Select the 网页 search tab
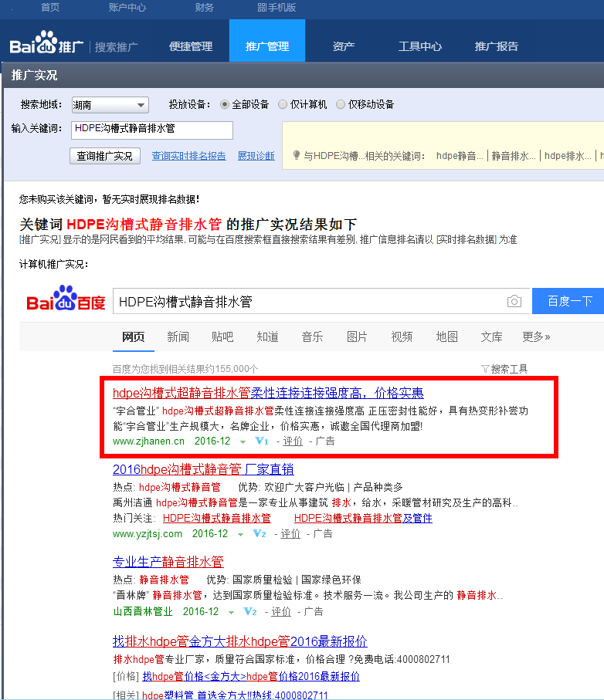 [133, 336]
